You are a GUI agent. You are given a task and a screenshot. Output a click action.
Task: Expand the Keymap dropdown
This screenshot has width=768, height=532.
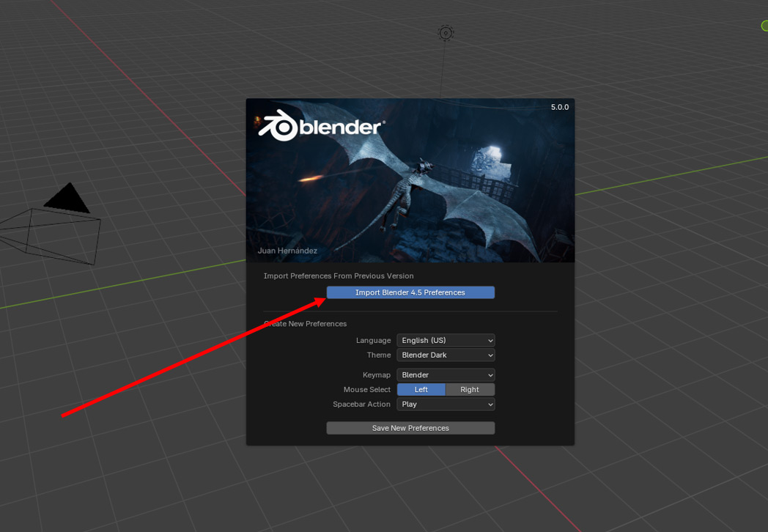click(x=446, y=374)
